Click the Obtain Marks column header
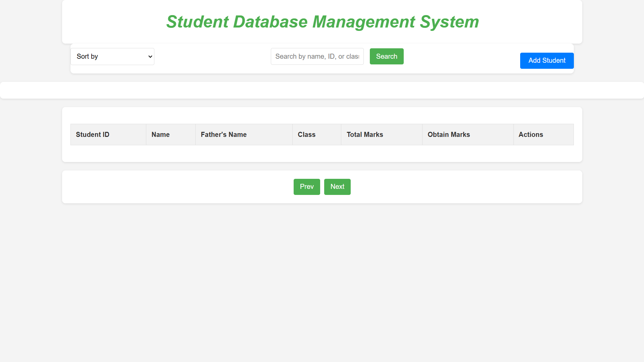 468,135
